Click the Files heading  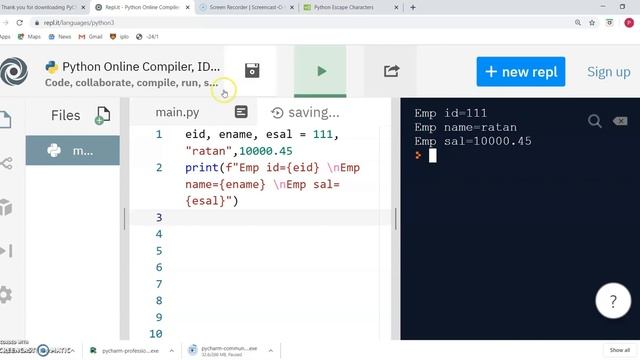[x=65, y=116]
